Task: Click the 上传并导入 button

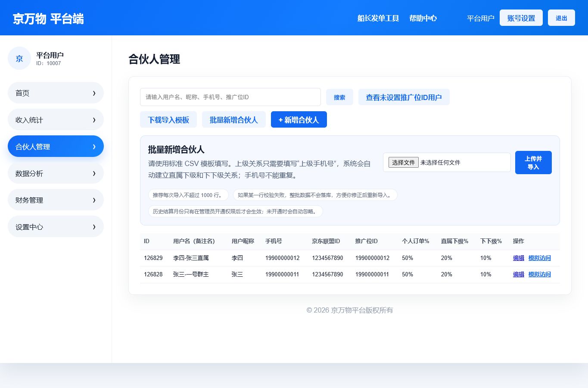Action: [533, 163]
